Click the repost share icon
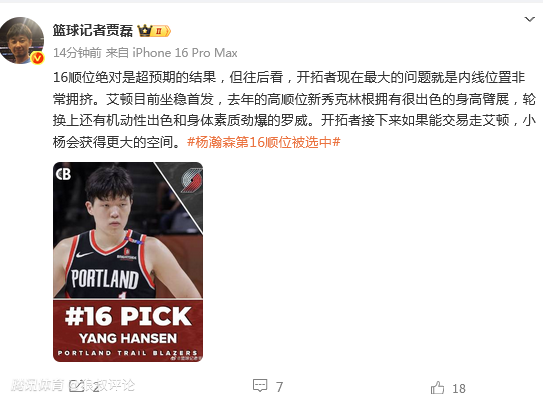The image size is (543, 401). pyautogui.click(x=77, y=386)
